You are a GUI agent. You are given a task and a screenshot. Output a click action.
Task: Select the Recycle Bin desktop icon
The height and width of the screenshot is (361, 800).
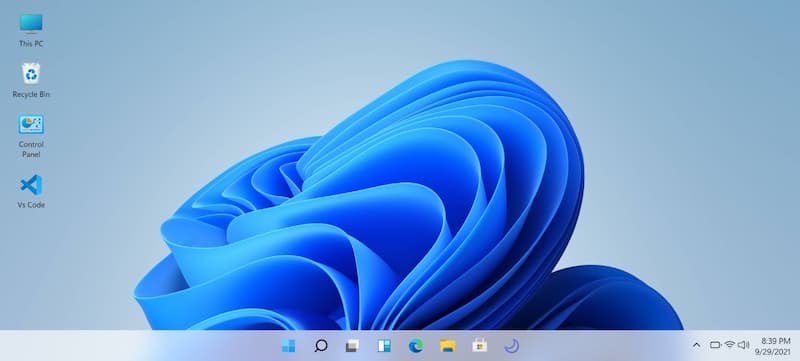31,73
